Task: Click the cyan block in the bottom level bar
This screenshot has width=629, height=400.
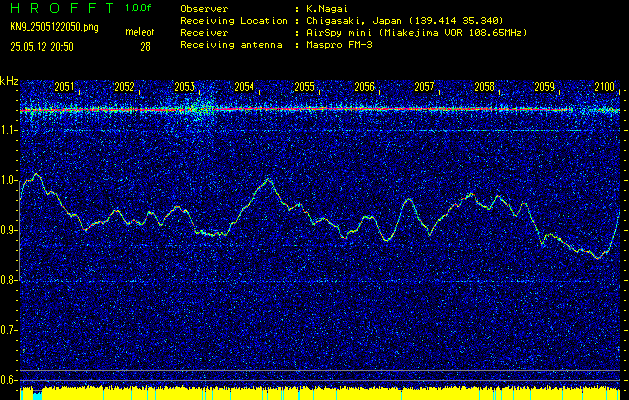Action: click(x=37, y=396)
